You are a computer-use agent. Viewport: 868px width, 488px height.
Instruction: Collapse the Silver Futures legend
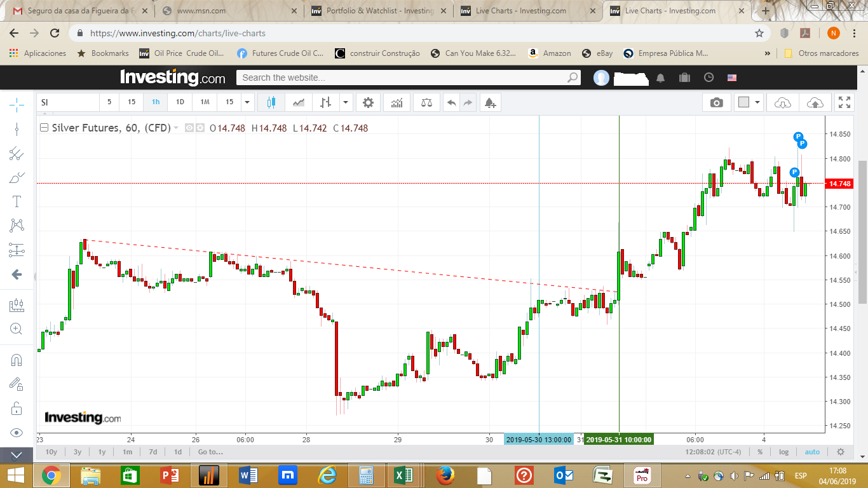[x=44, y=128]
